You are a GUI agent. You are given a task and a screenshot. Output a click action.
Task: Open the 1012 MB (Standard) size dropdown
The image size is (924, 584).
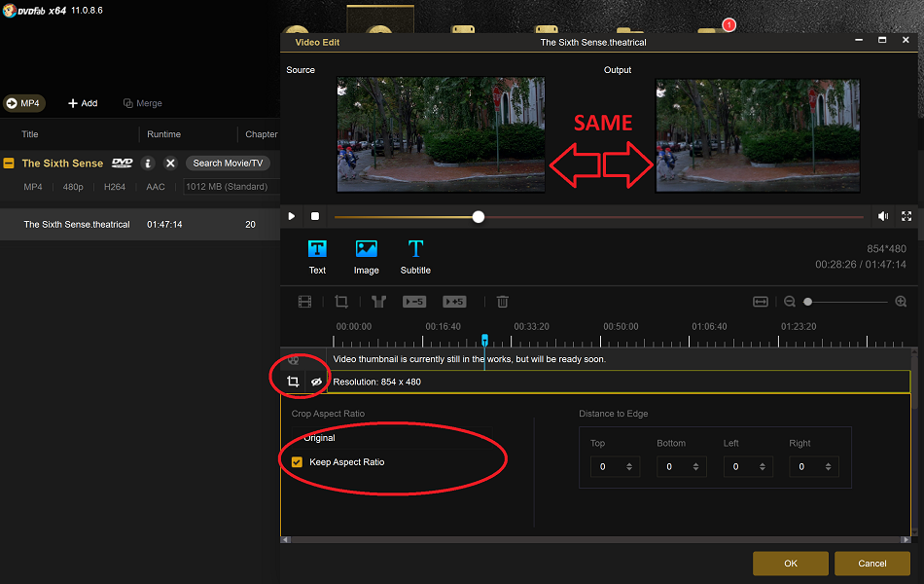pyautogui.click(x=231, y=187)
